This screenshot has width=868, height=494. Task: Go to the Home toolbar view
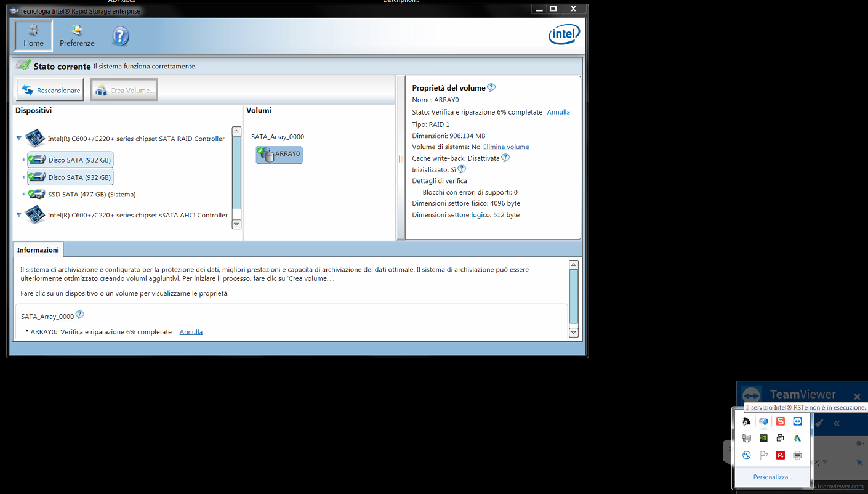[34, 36]
